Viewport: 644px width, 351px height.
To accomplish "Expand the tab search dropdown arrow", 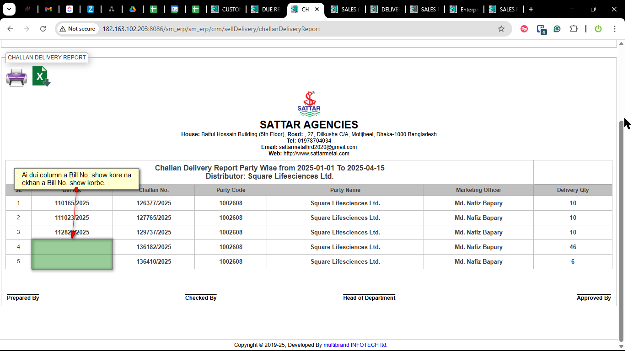I will (x=9, y=9).
